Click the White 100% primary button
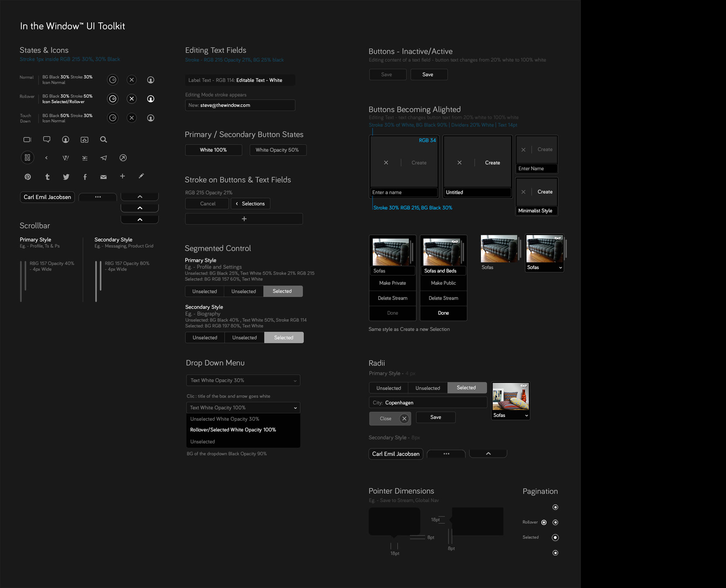 coord(213,150)
